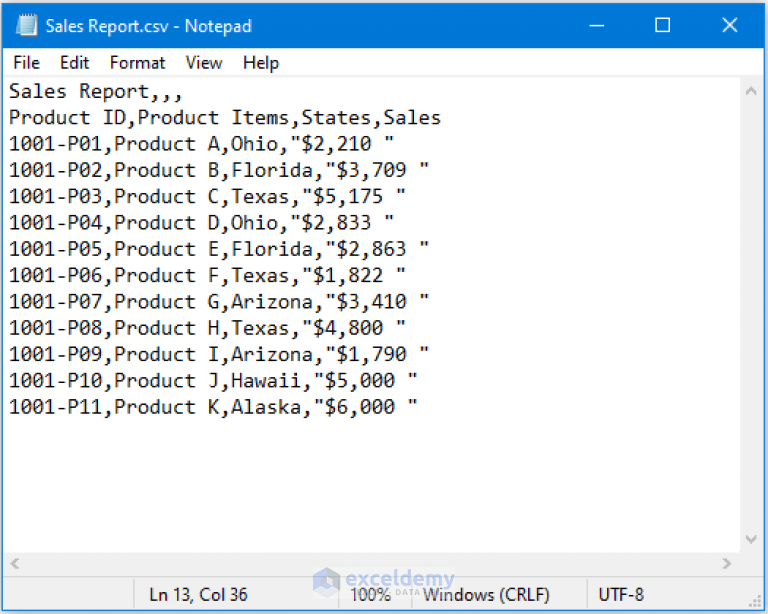Click the line starting with 1001-P05
Screen dimensions: 768x614
219,249
